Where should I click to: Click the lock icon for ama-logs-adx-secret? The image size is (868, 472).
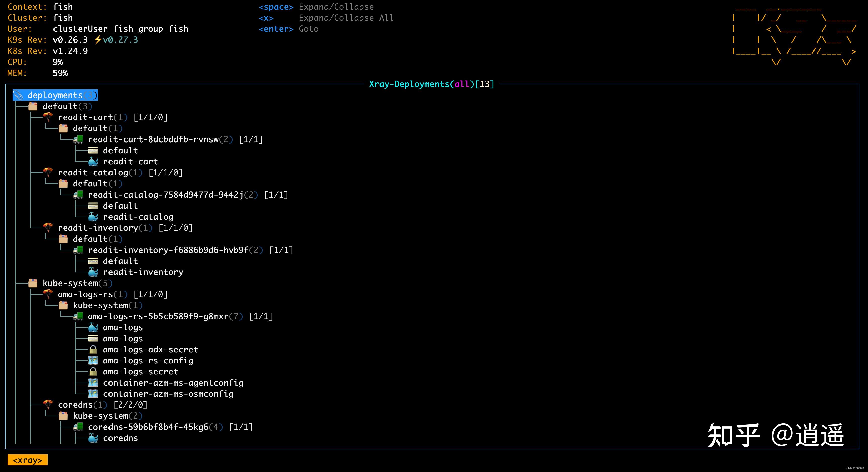point(93,350)
